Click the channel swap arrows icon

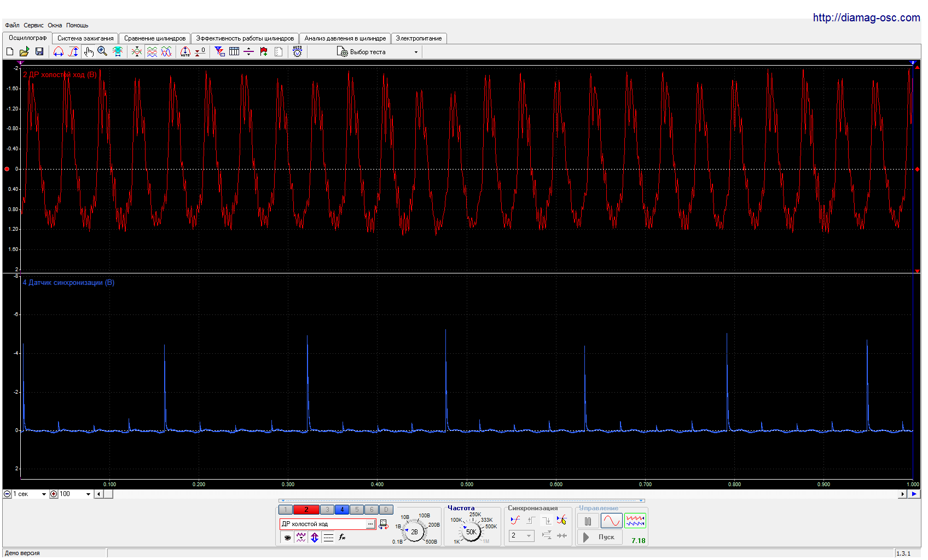[383, 524]
